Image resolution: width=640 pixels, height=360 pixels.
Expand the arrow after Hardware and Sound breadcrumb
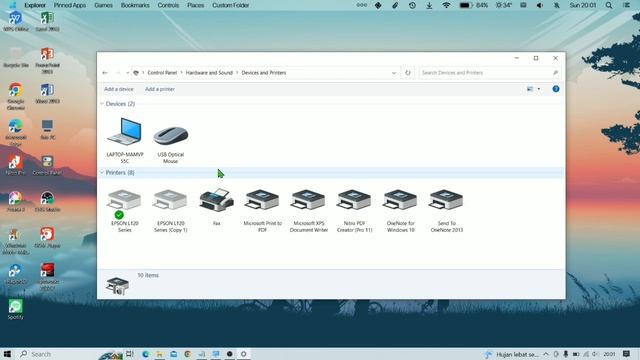pyautogui.click(x=237, y=73)
